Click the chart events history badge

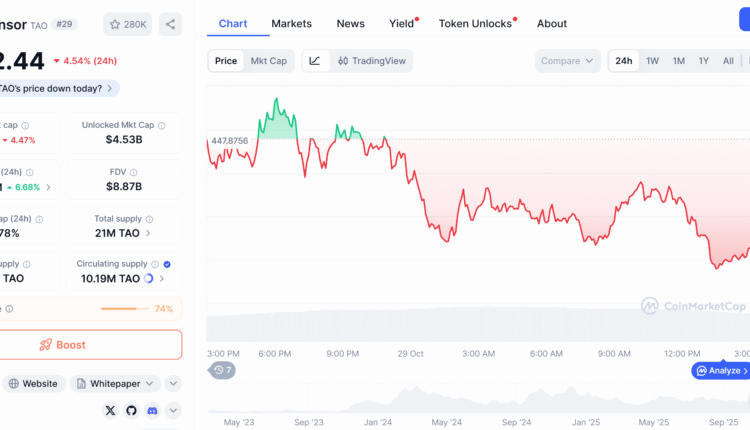coord(223,371)
